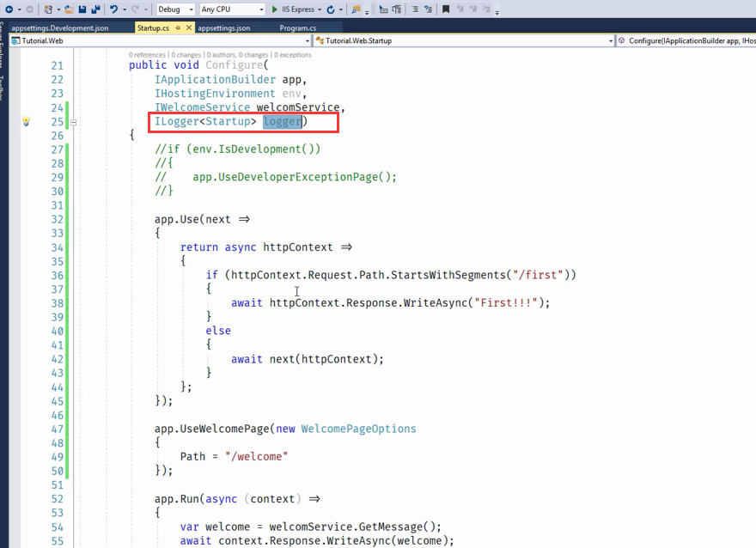Click the '0 references' CodeLens link

point(147,54)
